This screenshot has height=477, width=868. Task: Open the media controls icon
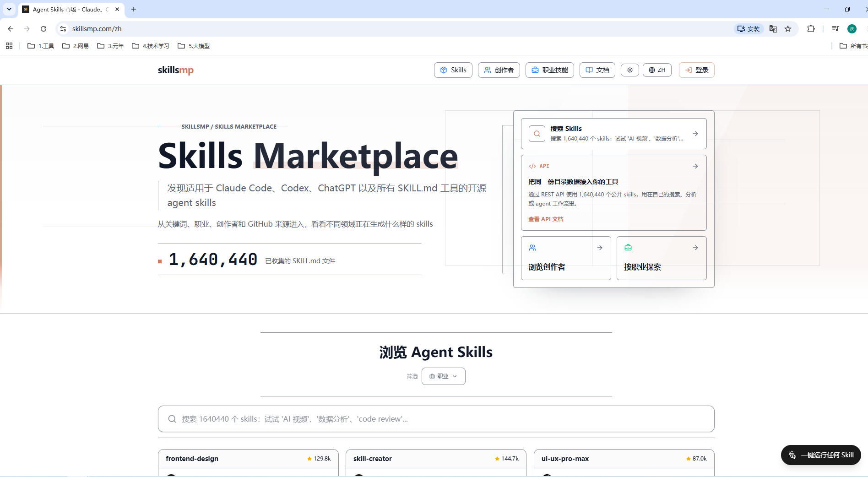click(x=835, y=29)
